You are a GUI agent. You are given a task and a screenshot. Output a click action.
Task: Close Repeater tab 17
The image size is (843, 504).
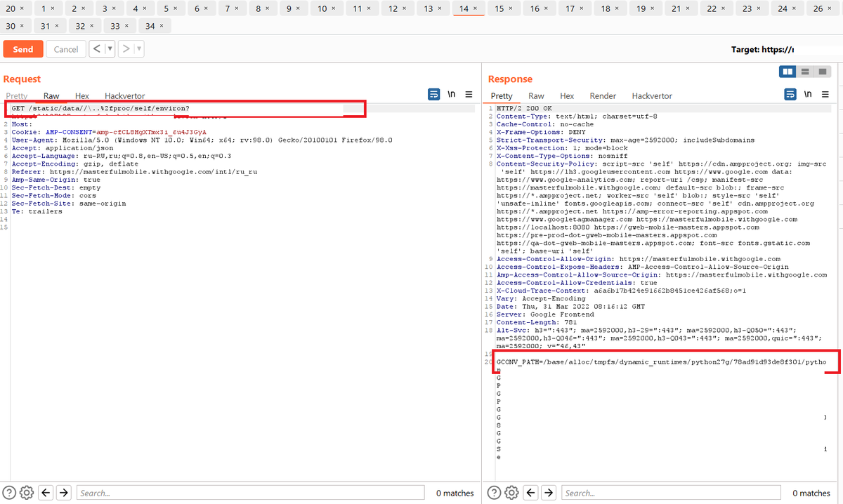coord(582,8)
